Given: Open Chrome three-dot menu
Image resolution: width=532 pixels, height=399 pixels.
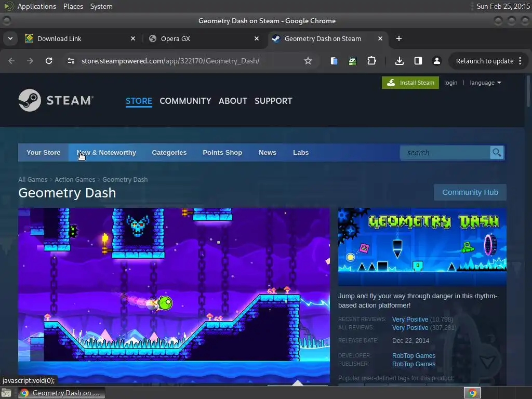Looking at the screenshot, I should 520,61.
